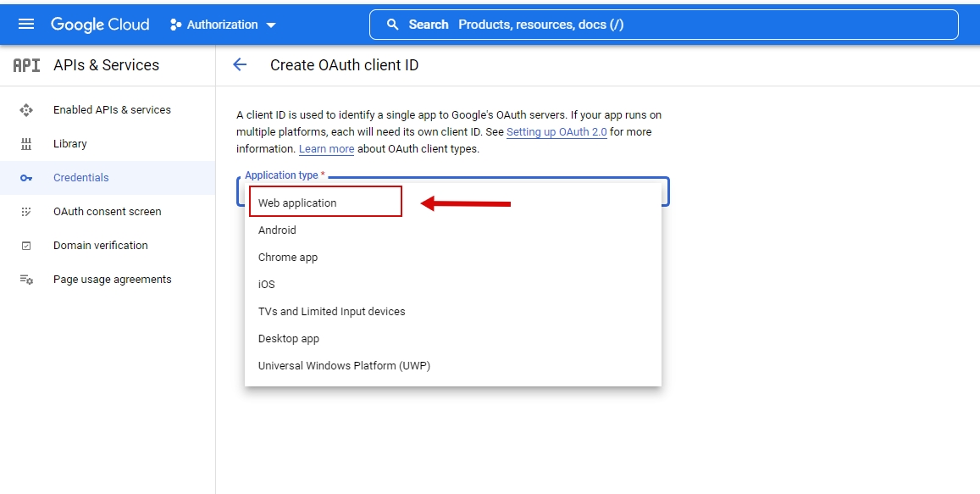Follow the Learn more link
Image resolution: width=980 pixels, height=494 pixels.
click(x=326, y=149)
